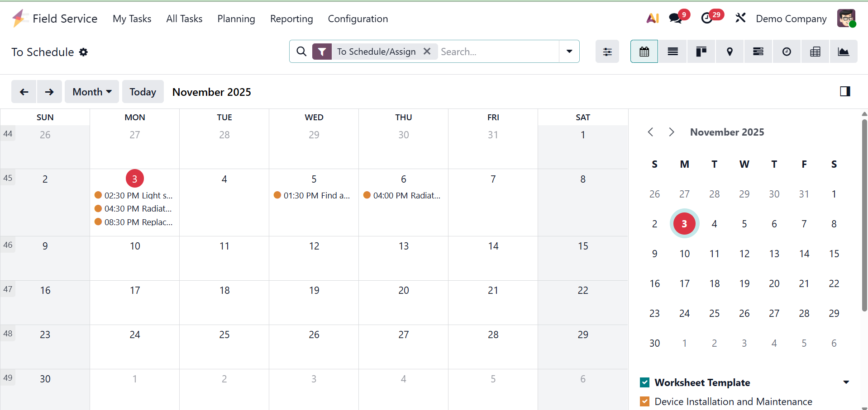Open the activity view icon
The height and width of the screenshot is (410, 868).
tap(787, 52)
